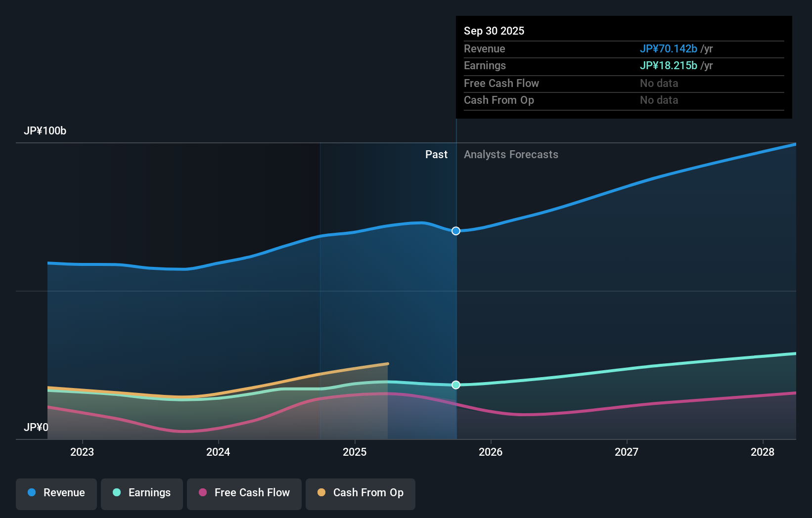Expand the Sep 30 2025 tooltip header
812x518 pixels.
click(494, 31)
